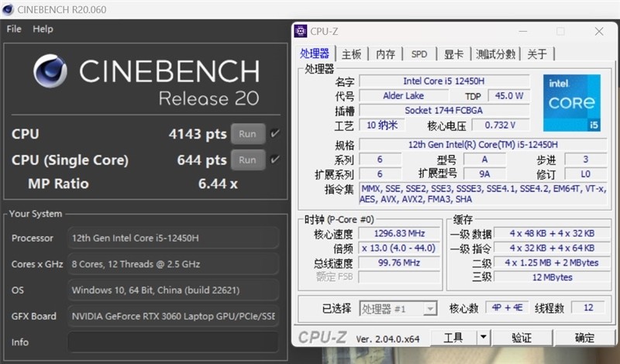Click the Processor field showing i5-12450H

[x=173, y=238]
